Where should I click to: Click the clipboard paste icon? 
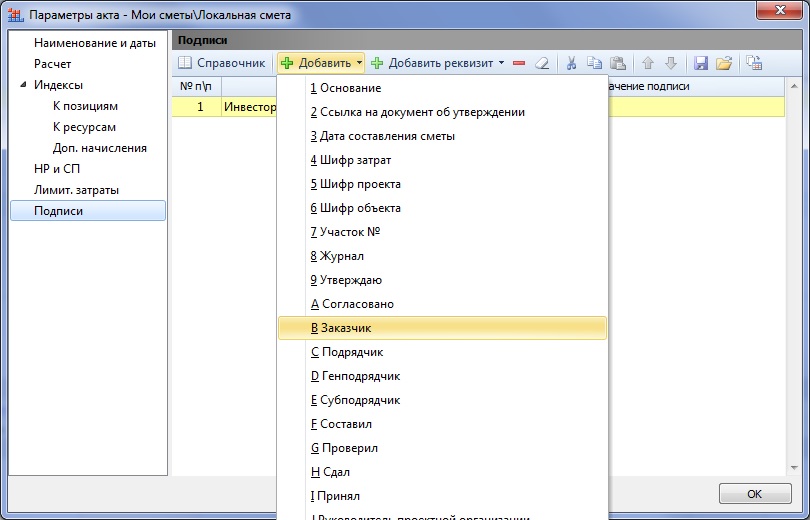[x=617, y=63]
